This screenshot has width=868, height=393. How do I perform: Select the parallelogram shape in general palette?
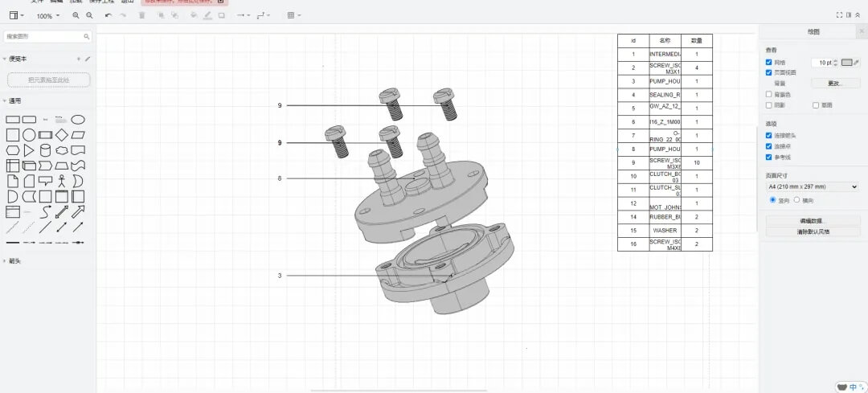[78, 134]
